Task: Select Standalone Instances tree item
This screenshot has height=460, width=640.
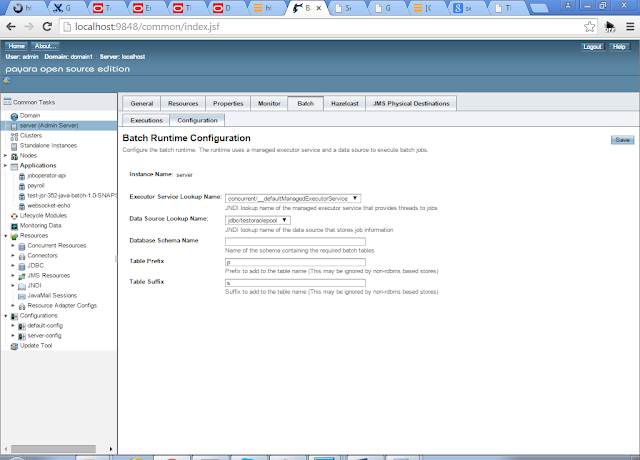Action: [x=48, y=145]
